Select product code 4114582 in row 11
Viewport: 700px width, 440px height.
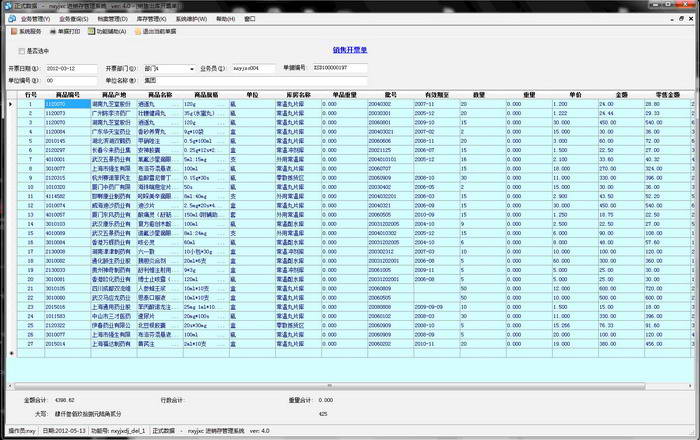pos(67,196)
